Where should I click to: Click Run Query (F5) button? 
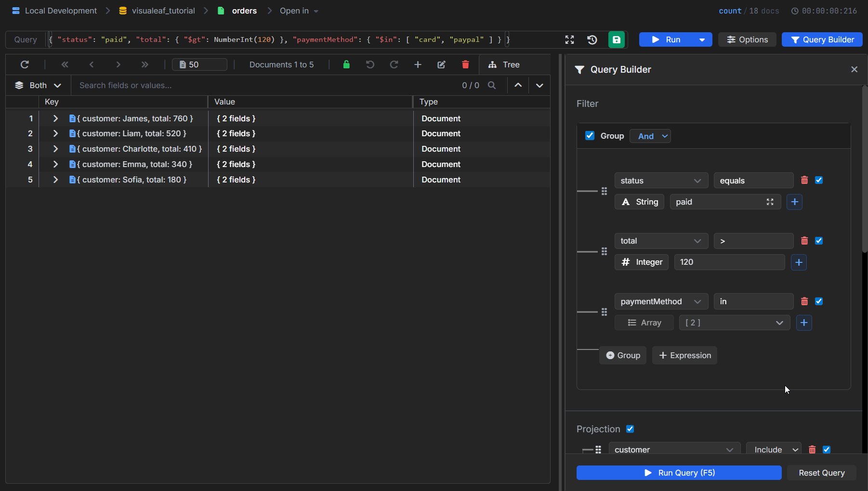679,473
